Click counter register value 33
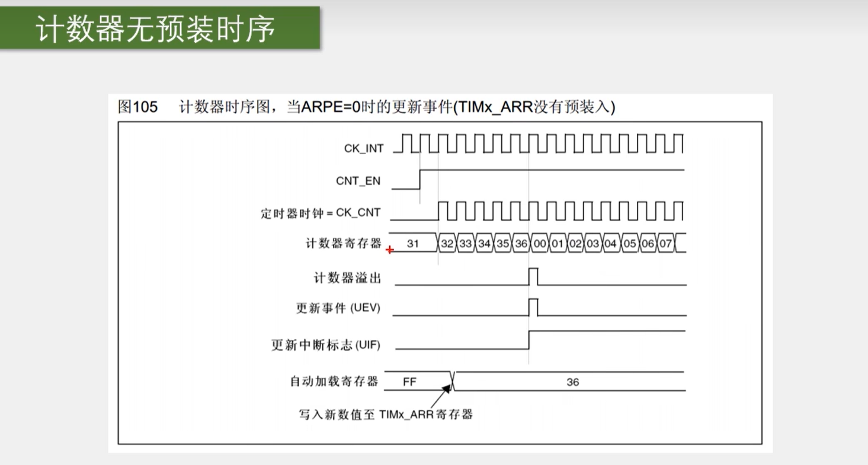Viewport: 868px width, 465px height. tap(466, 243)
